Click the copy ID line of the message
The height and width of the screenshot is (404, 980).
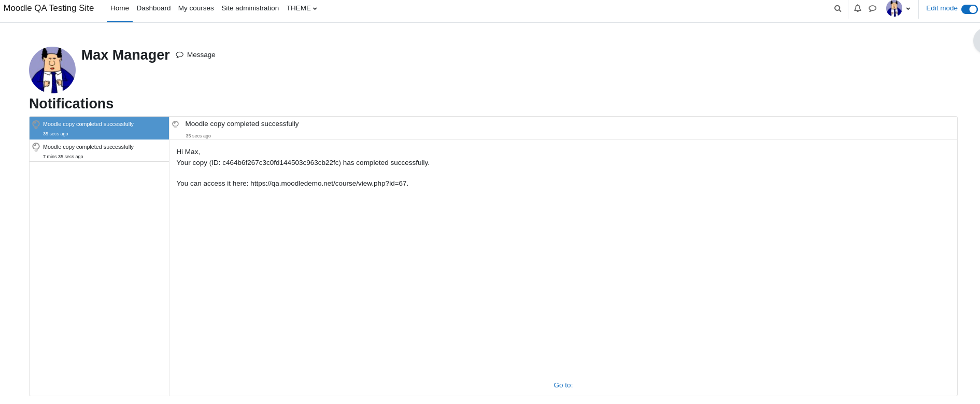coord(303,163)
